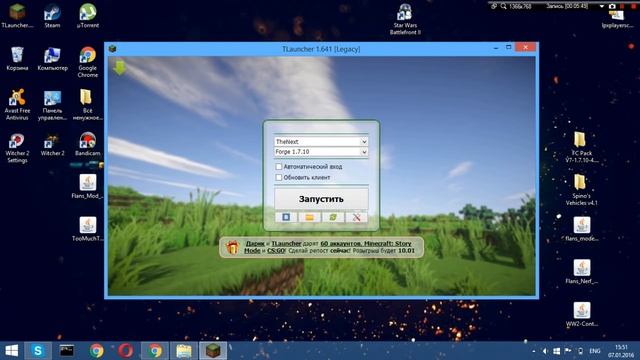Open the 60 аккаунтов, Minecraft: Story link
This screenshot has height=360, width=640.
click(x=366, y=244)
